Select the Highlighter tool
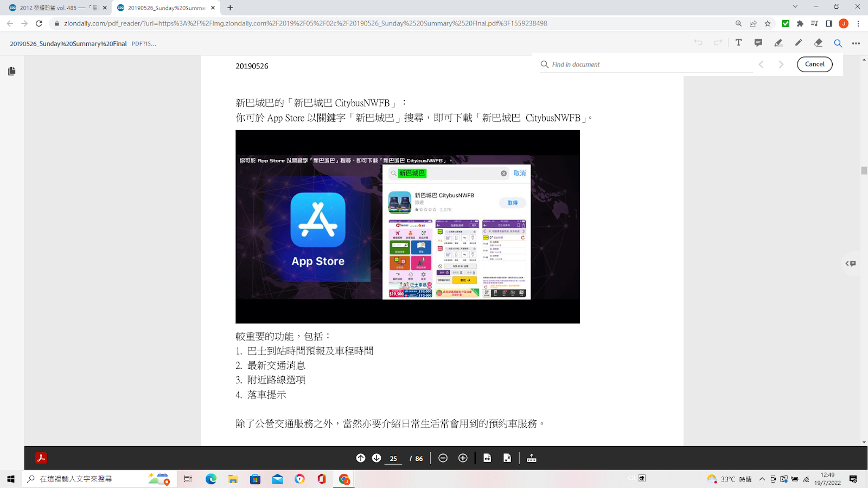The image size is (868, 488). [778, 43]
